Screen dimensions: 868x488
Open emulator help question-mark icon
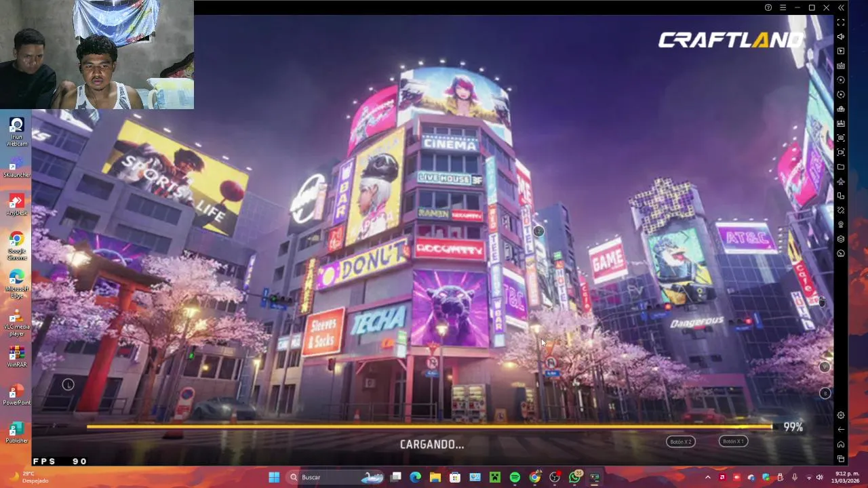[x=768, y=7]
